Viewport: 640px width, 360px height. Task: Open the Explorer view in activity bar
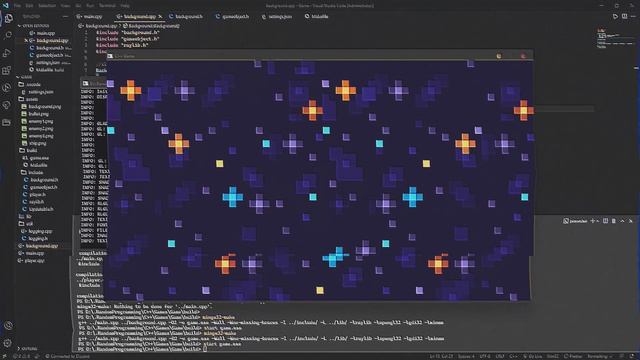pyautogui.click(x=8, y=18)
